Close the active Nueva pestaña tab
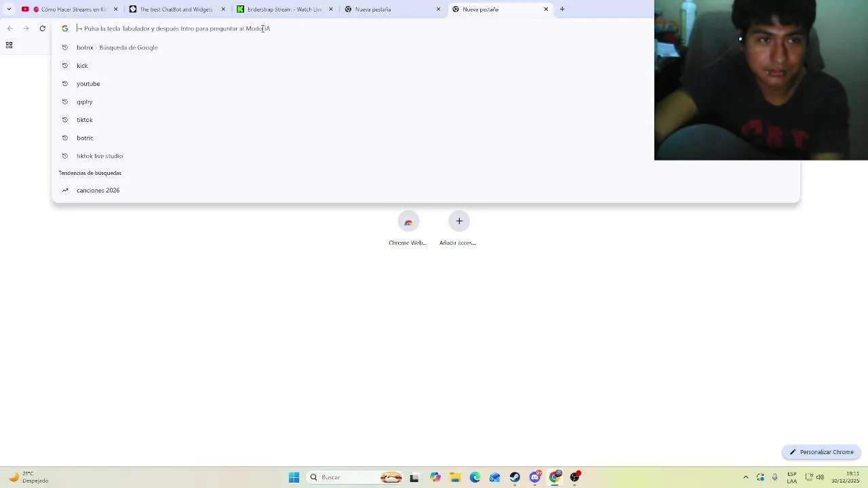The width and height of the screenshot is (868, 488). coord(546,9)
